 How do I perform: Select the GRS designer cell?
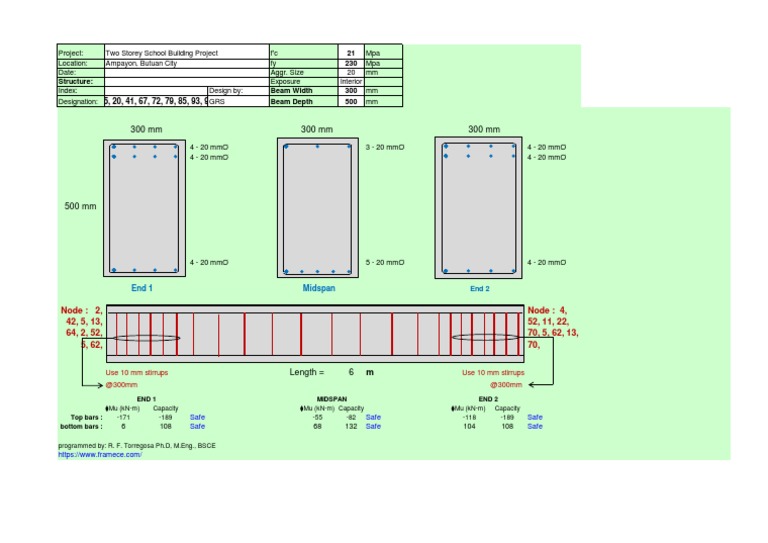pos(238,101)
